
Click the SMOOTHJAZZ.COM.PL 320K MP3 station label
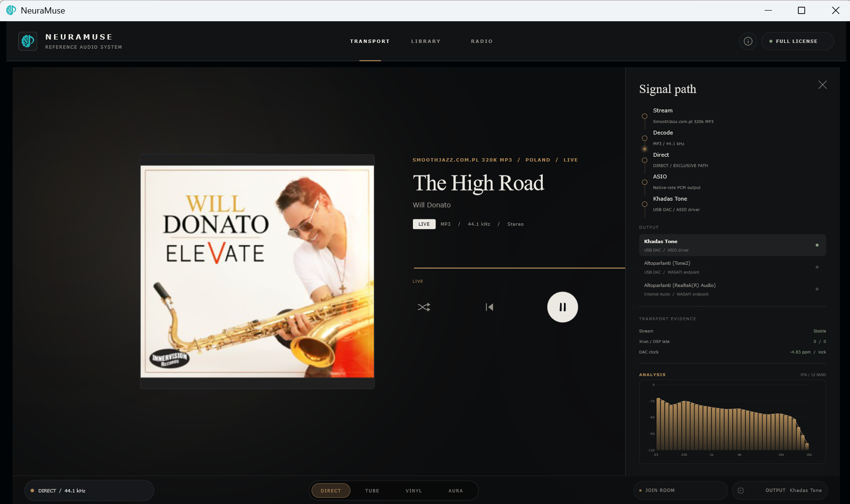[462, 160]
